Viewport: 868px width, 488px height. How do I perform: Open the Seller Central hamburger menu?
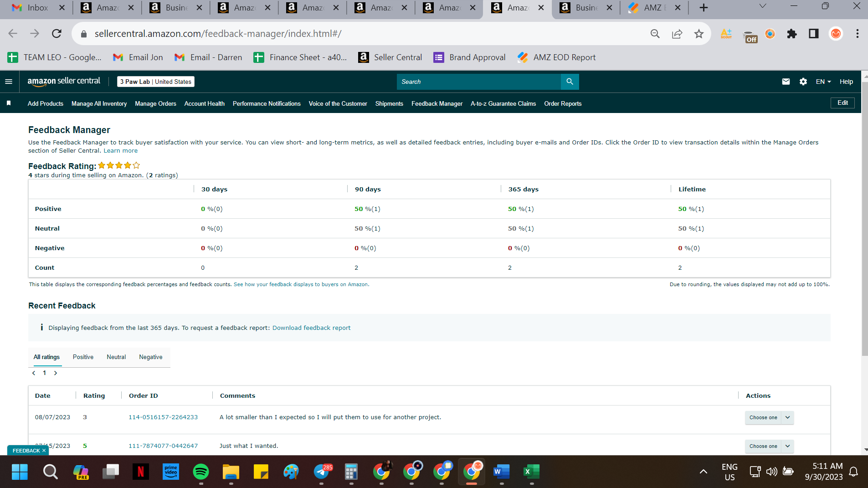tap(9, 82)
